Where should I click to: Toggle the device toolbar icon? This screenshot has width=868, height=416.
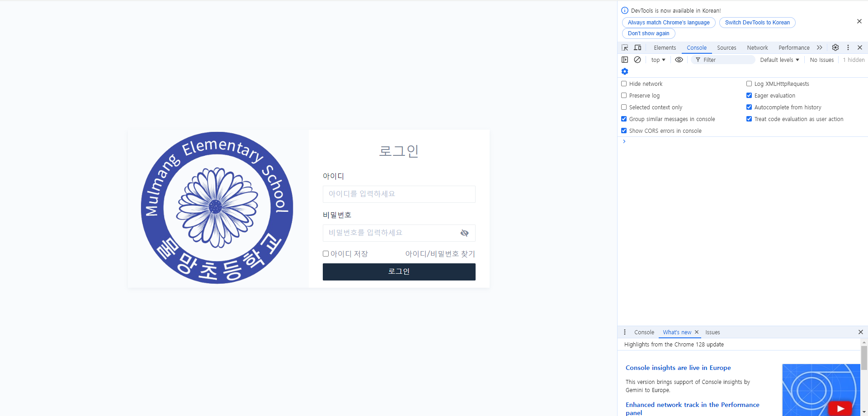click(x=637, y=47)
